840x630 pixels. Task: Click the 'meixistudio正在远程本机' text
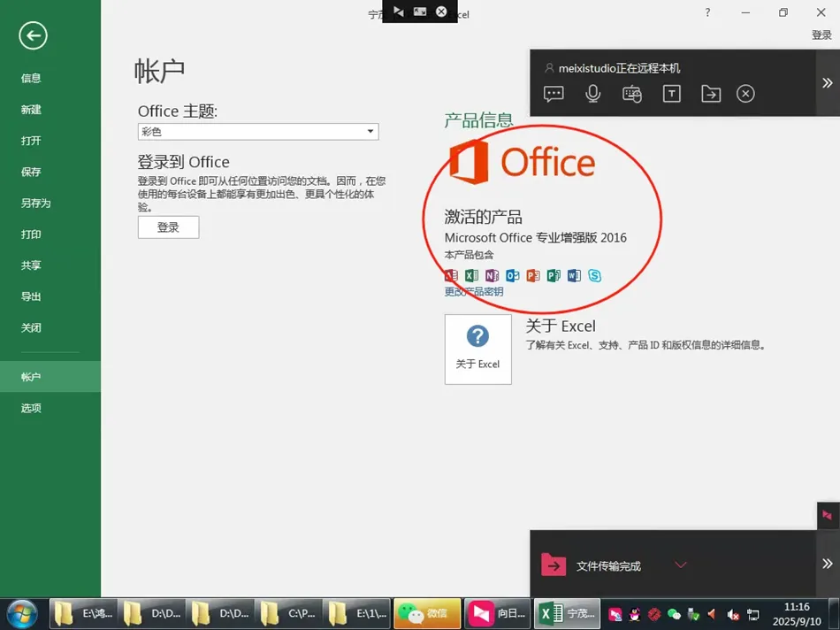click(x=619, y=68)
